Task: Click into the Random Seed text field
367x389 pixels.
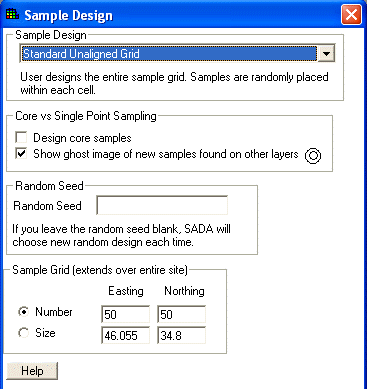Action: [x=162, y=205]
